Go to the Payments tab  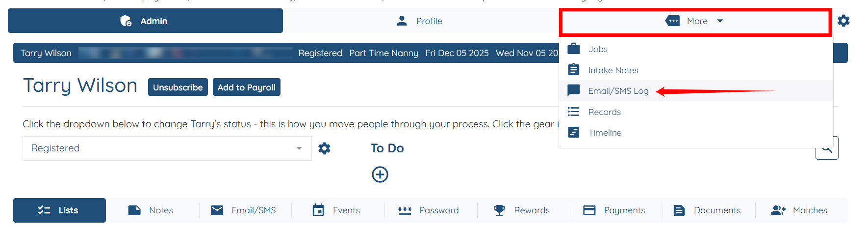pyautogui.click(x=614, y=210)
